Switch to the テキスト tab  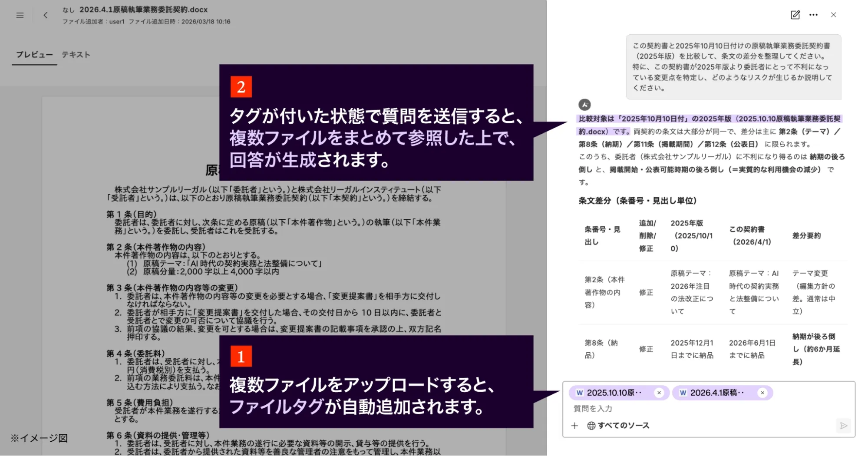pyautogui.click(x=76, y=55)
